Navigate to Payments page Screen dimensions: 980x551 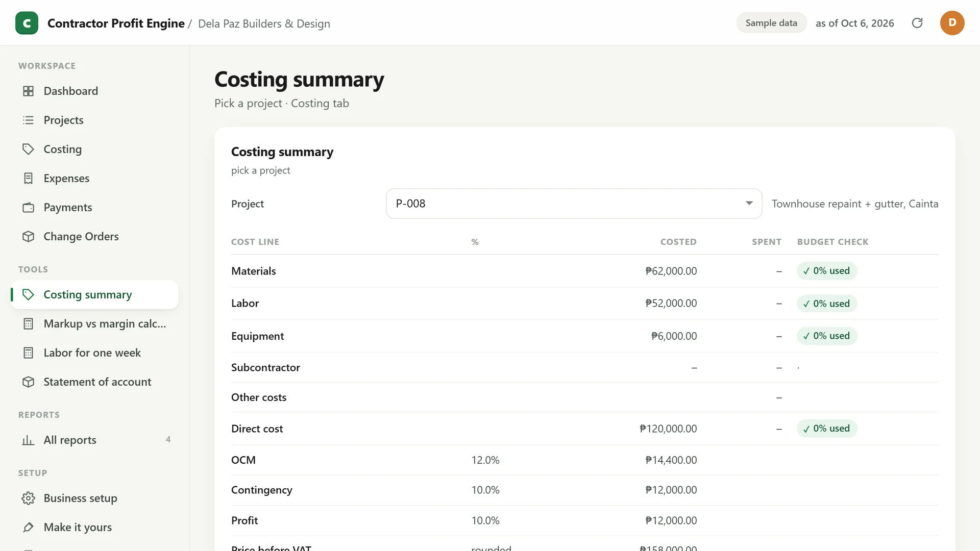[x=94, y=207]
